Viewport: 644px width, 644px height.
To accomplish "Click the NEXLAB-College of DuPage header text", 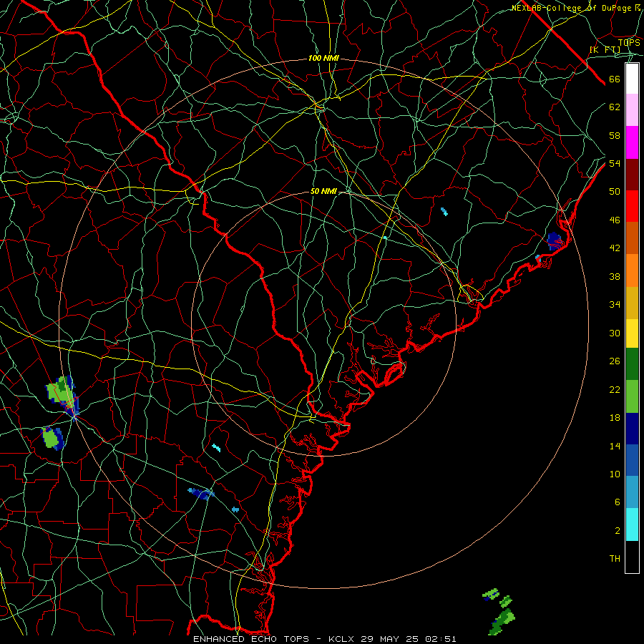I will pyautogui.click(x=576, y=8).
